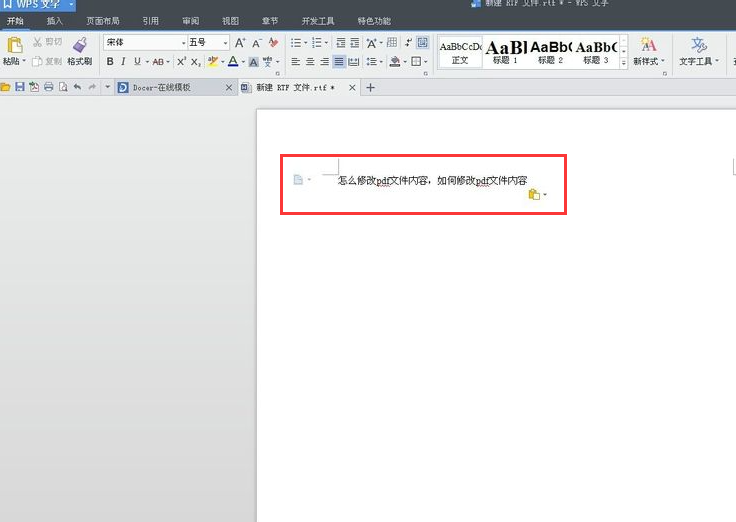Switch to the 插入 ribbon tab
This screenshot has height=522, width=736.
(55, 21)
